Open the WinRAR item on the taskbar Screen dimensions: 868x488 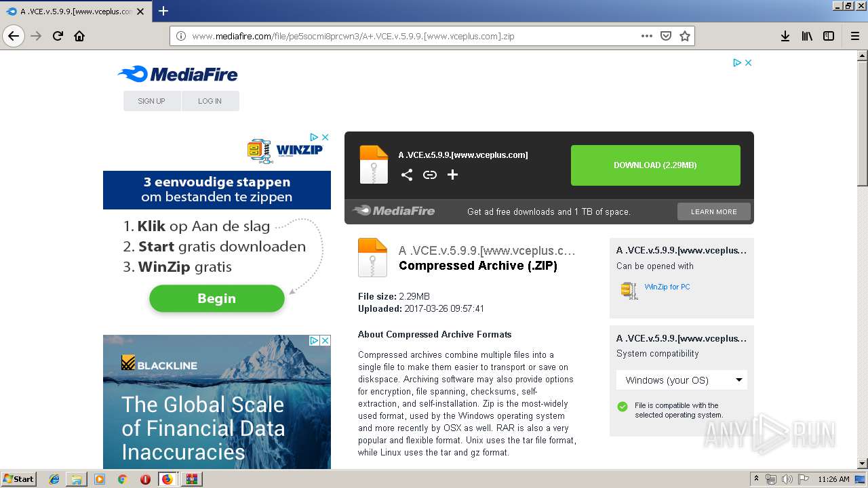pos(192,479)
